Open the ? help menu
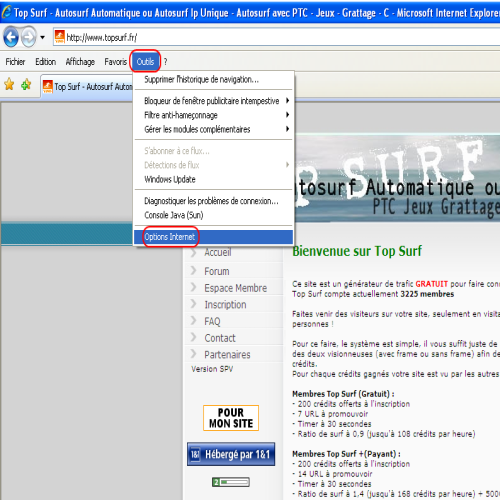Image resolution: width=500 pixels, height=500 pixels. coord(165,62)
